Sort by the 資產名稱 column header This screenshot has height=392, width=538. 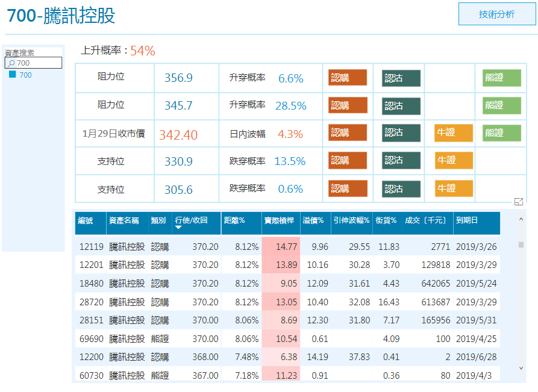click(127, 223)
